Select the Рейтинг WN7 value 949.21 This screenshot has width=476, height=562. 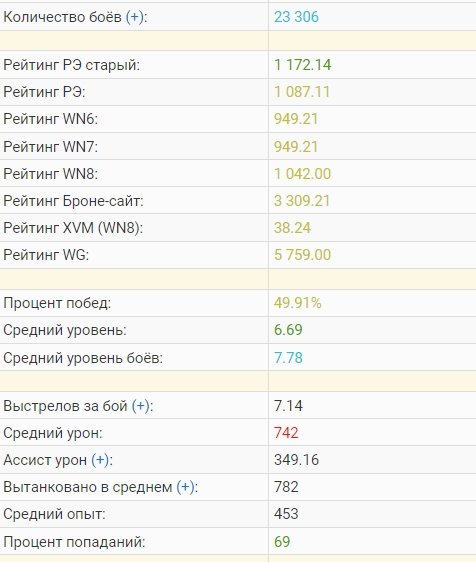(296, 147)
